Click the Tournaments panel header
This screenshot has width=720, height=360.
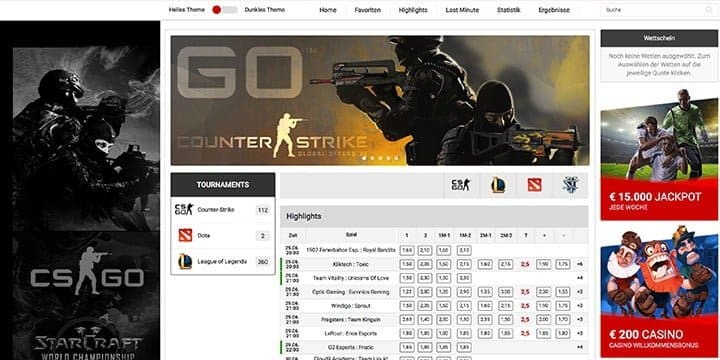click(x=223, y=185)
